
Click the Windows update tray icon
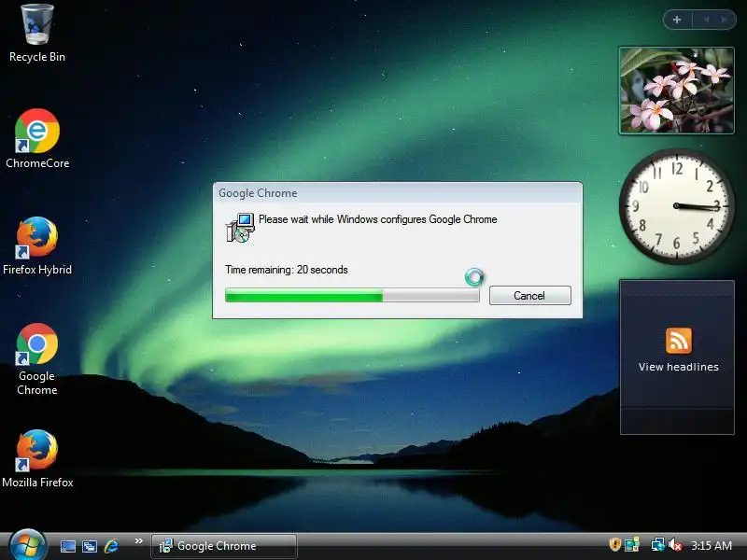[x=632, y=544]
